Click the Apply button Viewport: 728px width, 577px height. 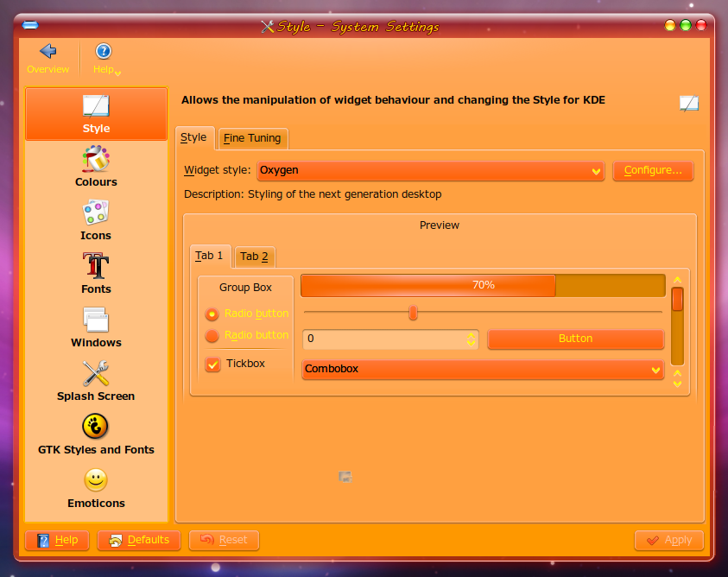[x=669, y=541]
